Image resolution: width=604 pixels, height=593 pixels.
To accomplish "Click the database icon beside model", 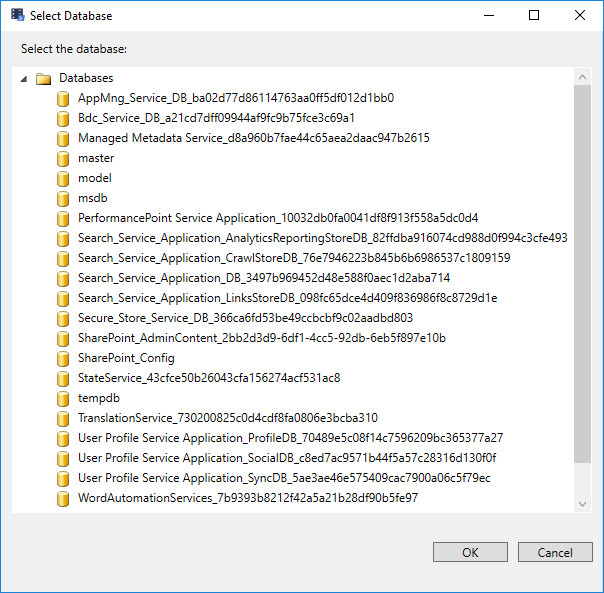I will 63,178.
